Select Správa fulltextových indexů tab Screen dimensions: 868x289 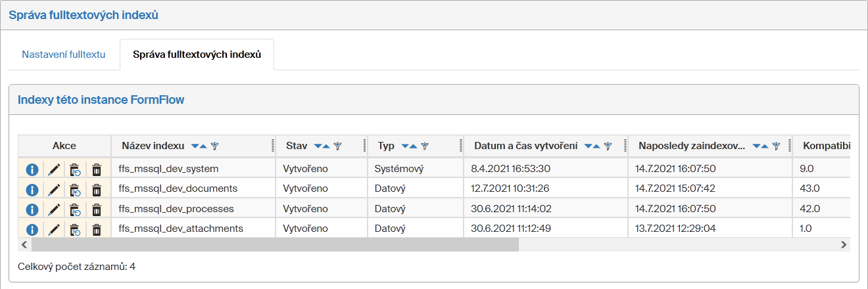[x=197, y=55]
